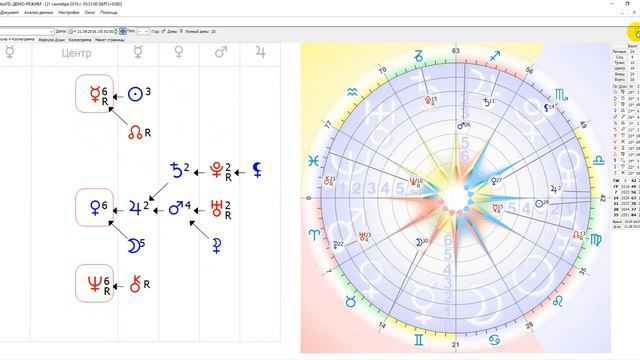Click the Virgo sign on the chart wheel
Screen dimensions: 640x360
point(596,239)
